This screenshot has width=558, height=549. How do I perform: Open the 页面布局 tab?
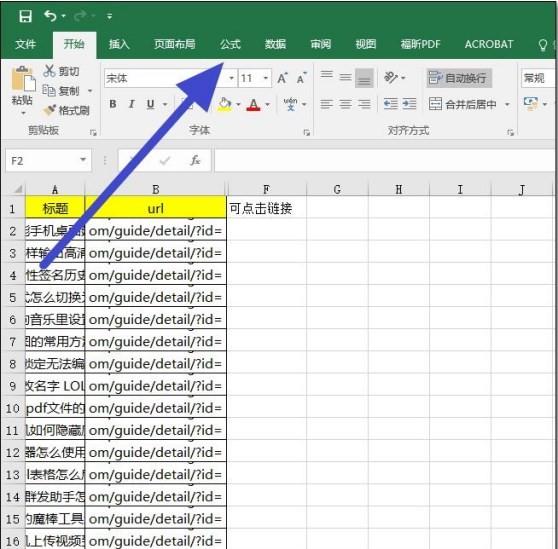pos(175,44)
